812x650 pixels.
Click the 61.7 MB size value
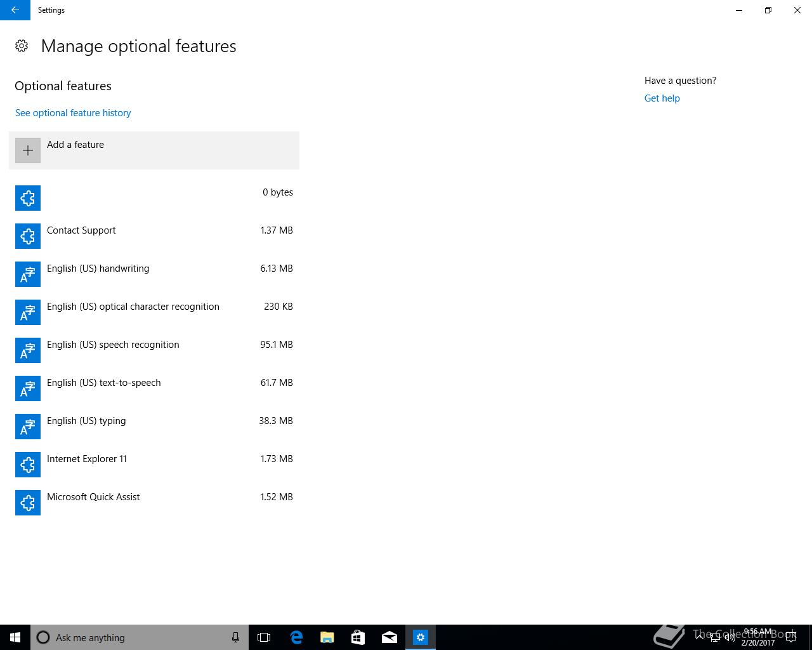tap(277, 383)
